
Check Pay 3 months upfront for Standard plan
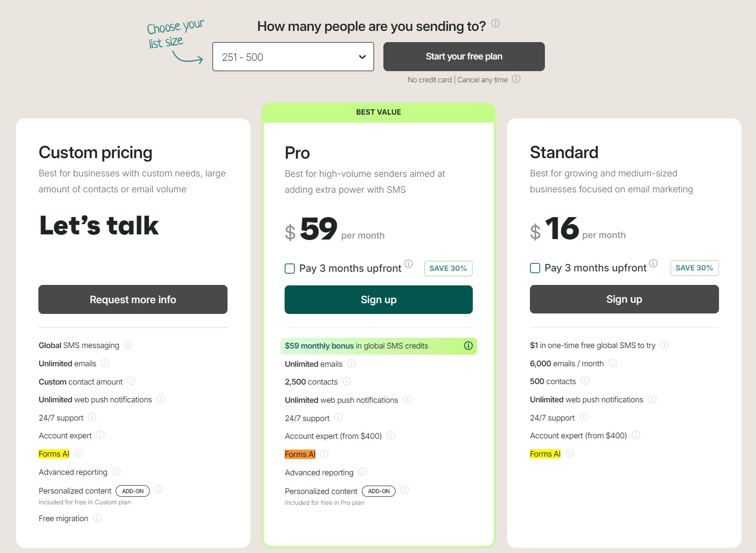[x=535, y=268]
